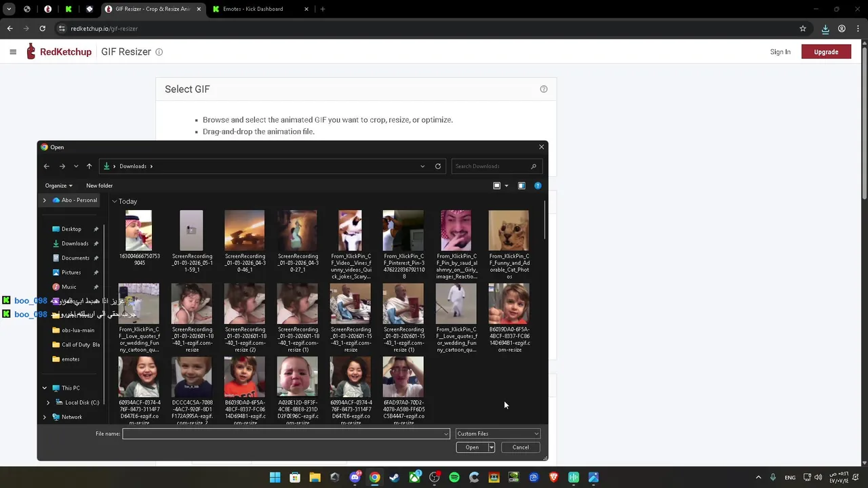Image resolution: width=868 pixels, height=488 pixels.
Task: Select Music in the sidebar
Action: [69, 287]
